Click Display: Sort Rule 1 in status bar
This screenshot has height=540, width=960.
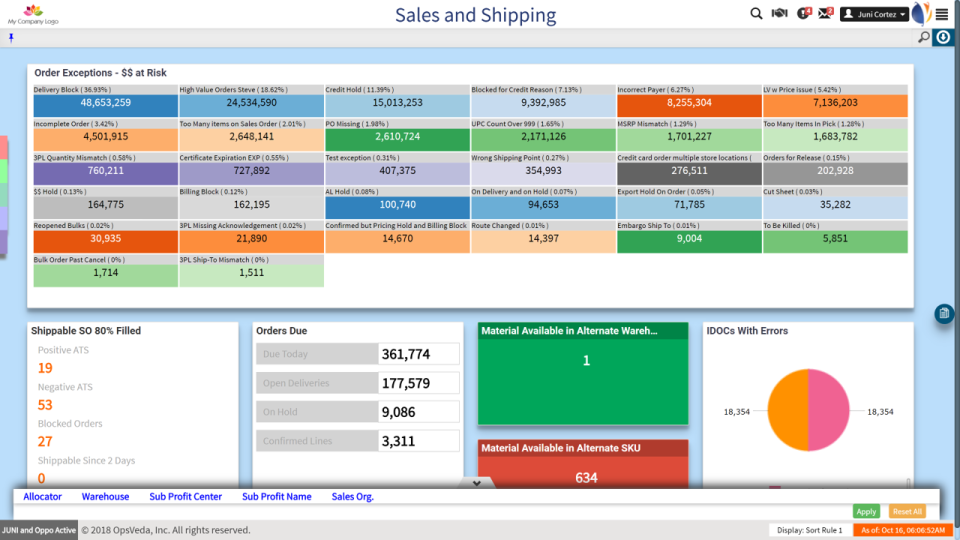click(809, 530)
